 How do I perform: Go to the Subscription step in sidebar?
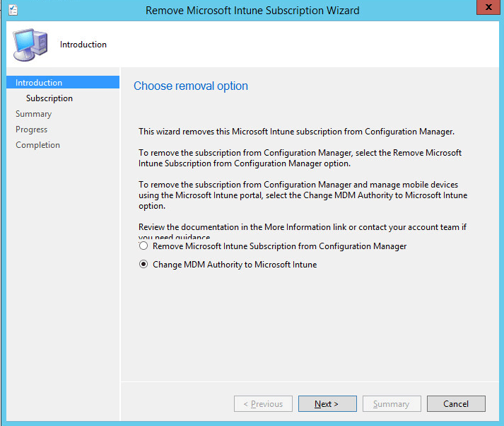pyautogui.click(x=49, y=98)
